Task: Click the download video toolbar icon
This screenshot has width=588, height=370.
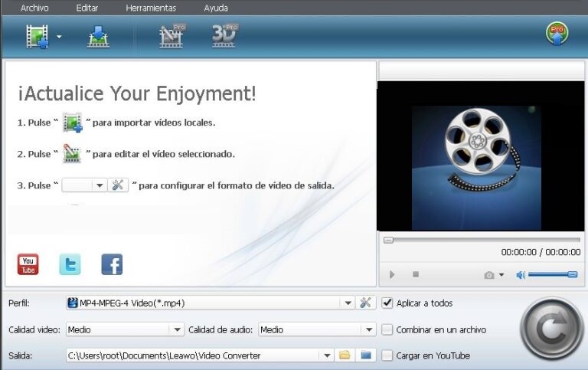Action: pyautogui.click(x=98, y=37)
